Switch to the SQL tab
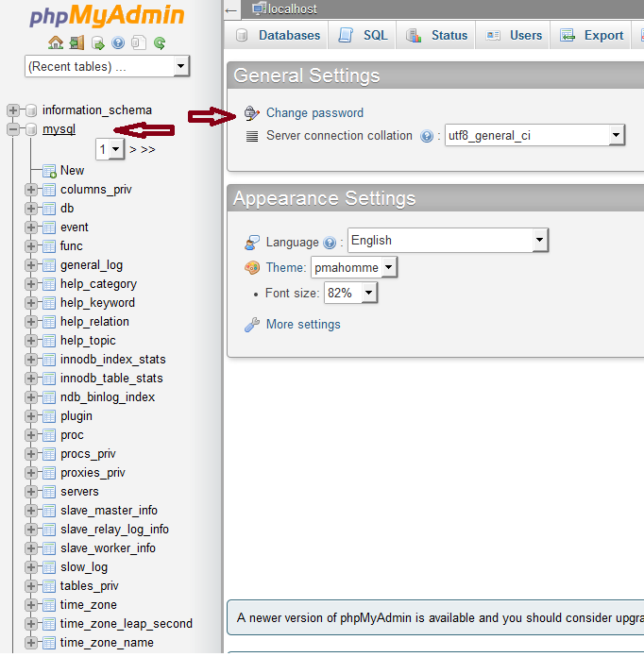This screenshot has height=657, width=644. pos(364,36)
